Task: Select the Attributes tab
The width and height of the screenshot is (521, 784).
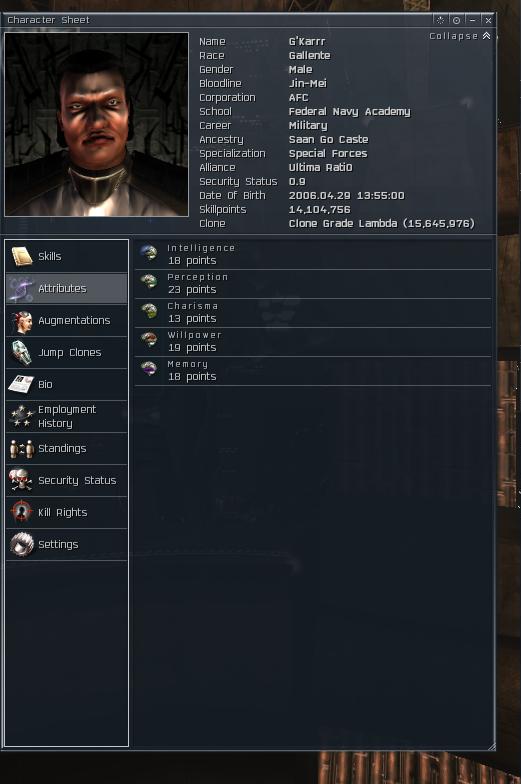Action: (67, 288)
